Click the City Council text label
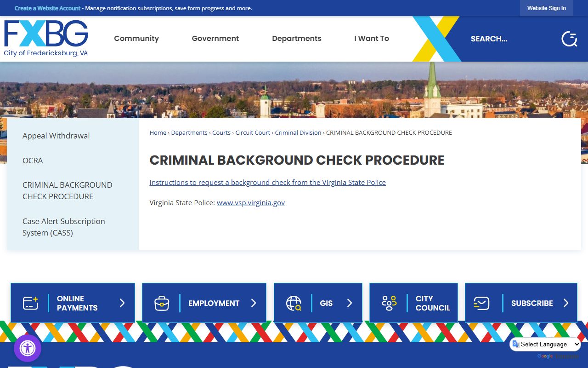 point(433,303)
